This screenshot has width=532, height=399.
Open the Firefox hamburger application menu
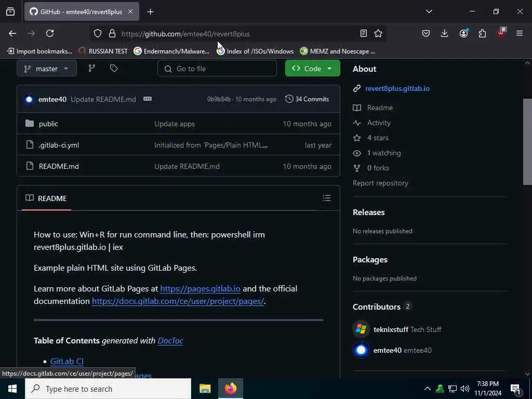click(x=520, y=33)
